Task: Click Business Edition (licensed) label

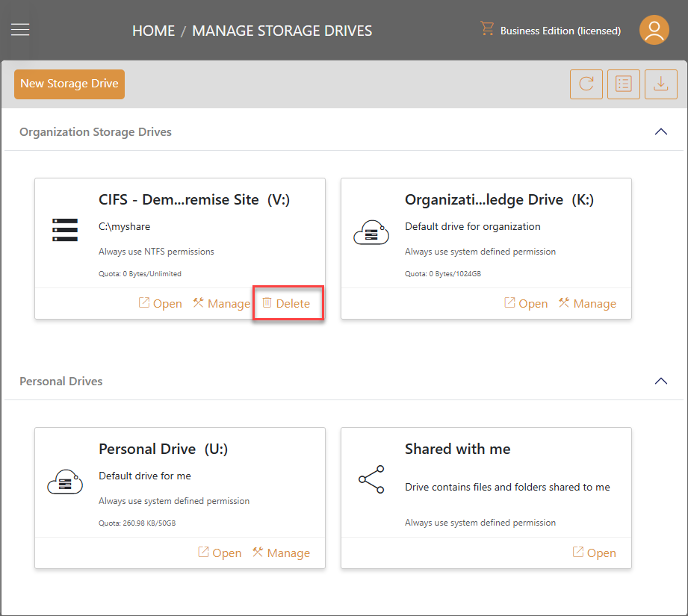Action: [560, 31]
